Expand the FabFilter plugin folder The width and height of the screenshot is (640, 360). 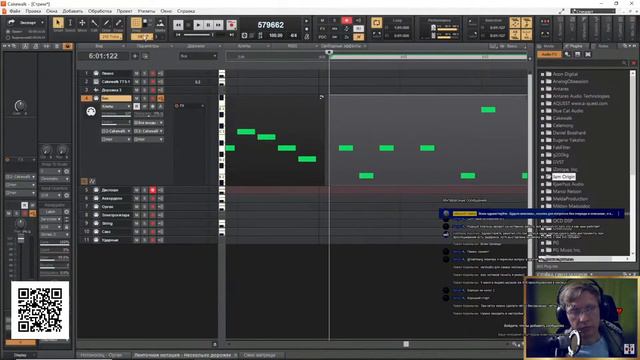(x=542, y=147)
